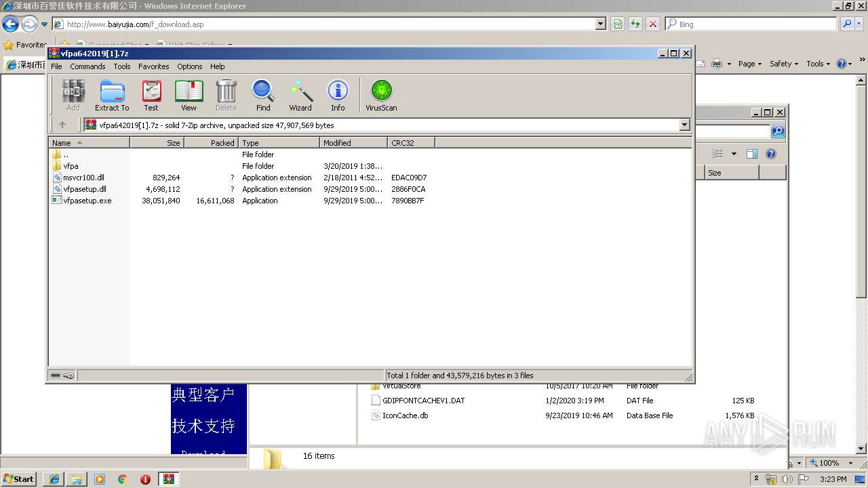Viewport: 868px width, 488px height.
Task: Show archive Info
Action: coord(338,95)
